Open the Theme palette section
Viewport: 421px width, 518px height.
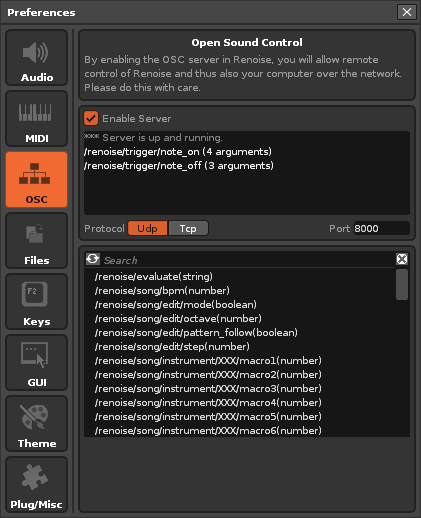point(37,424)
